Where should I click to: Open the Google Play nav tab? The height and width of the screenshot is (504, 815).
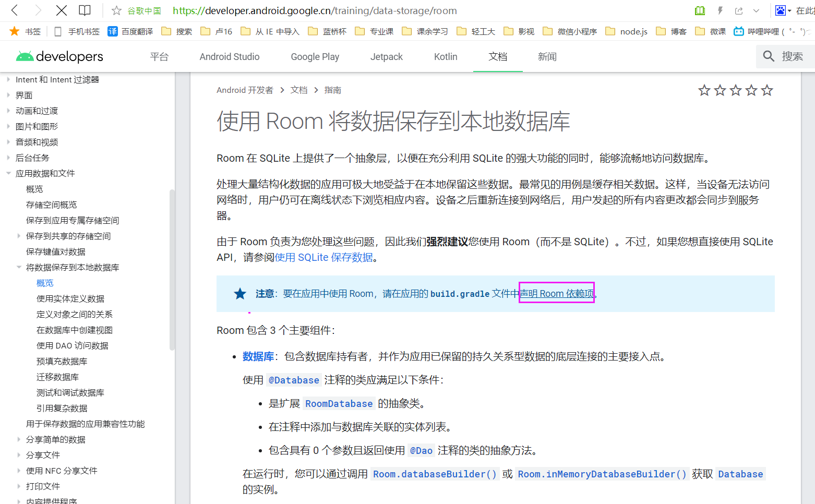[315, 56]
